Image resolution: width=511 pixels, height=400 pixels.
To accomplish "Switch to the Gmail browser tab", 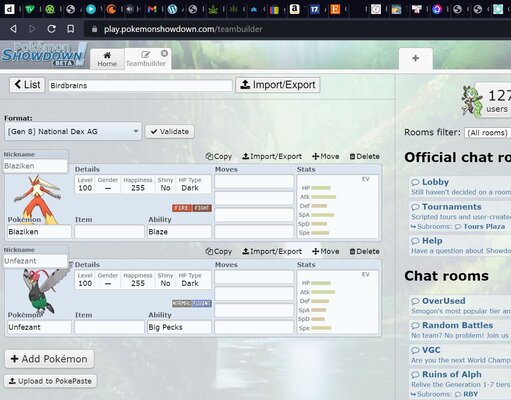I will click(152, 9).
